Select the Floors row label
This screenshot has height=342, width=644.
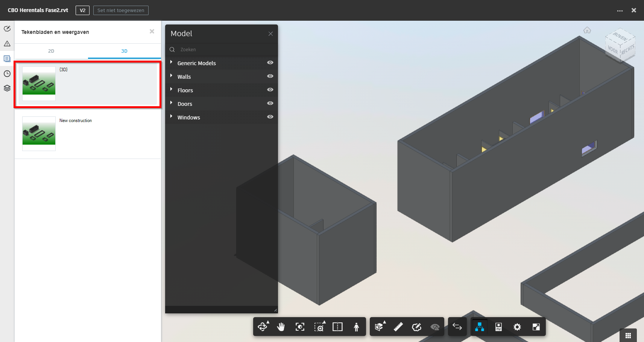coord(185,90)
